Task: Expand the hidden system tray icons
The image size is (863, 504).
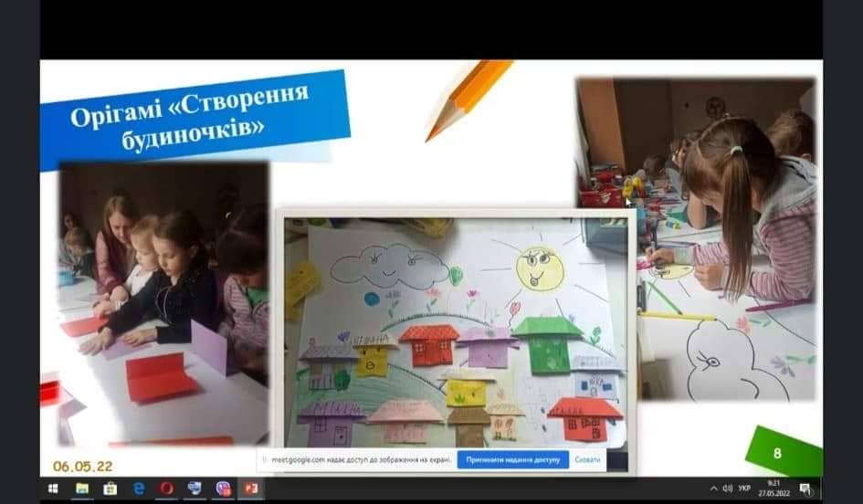Action: click(x=714, y=488)
